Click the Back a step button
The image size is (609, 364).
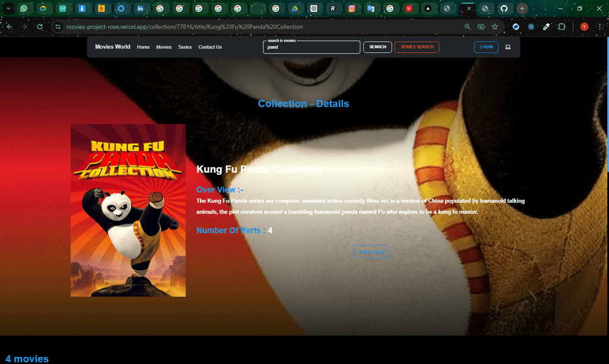(372, 252)
